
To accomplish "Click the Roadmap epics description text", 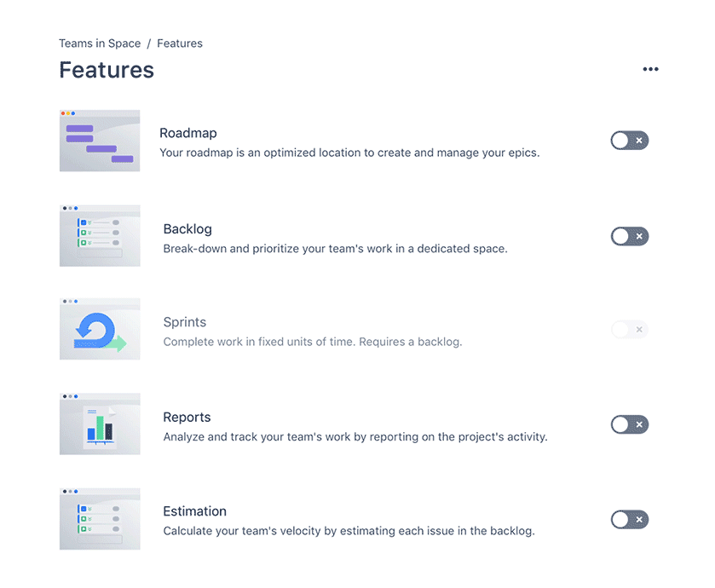I will tap(349, 153).
